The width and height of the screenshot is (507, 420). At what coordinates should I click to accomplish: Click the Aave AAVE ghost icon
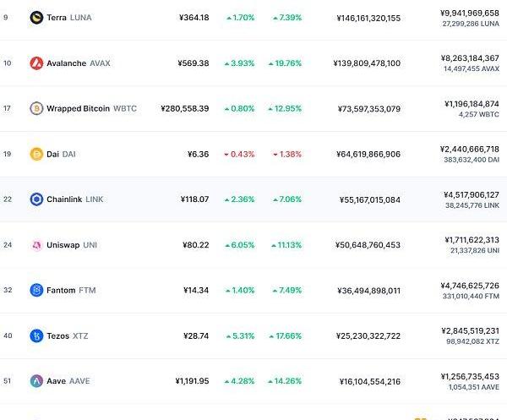pos(36,381)
